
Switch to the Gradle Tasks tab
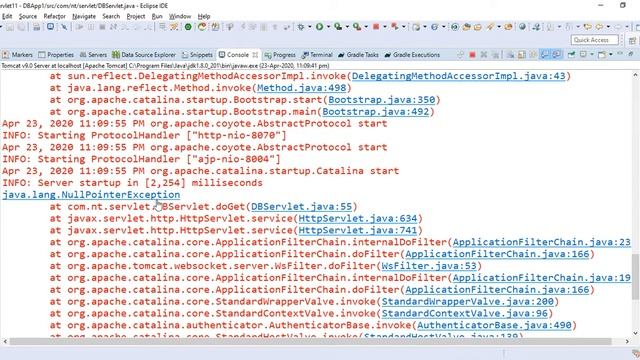[x=358, y=55]
